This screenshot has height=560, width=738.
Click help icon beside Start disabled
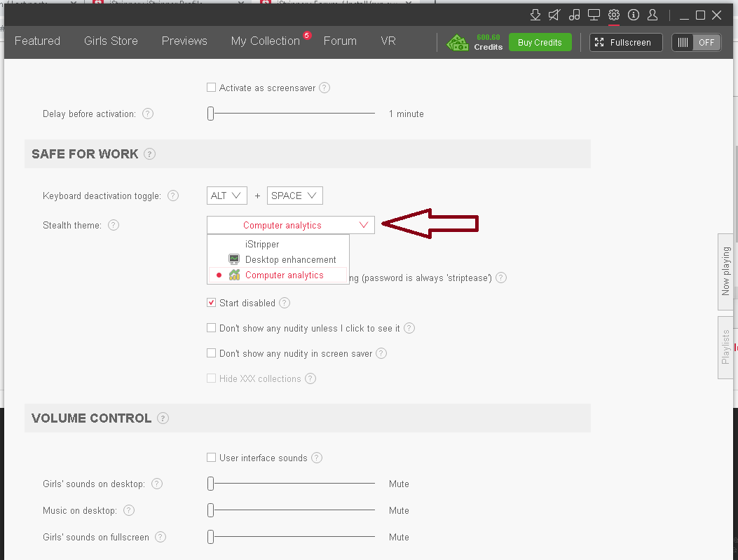point(285,303)
